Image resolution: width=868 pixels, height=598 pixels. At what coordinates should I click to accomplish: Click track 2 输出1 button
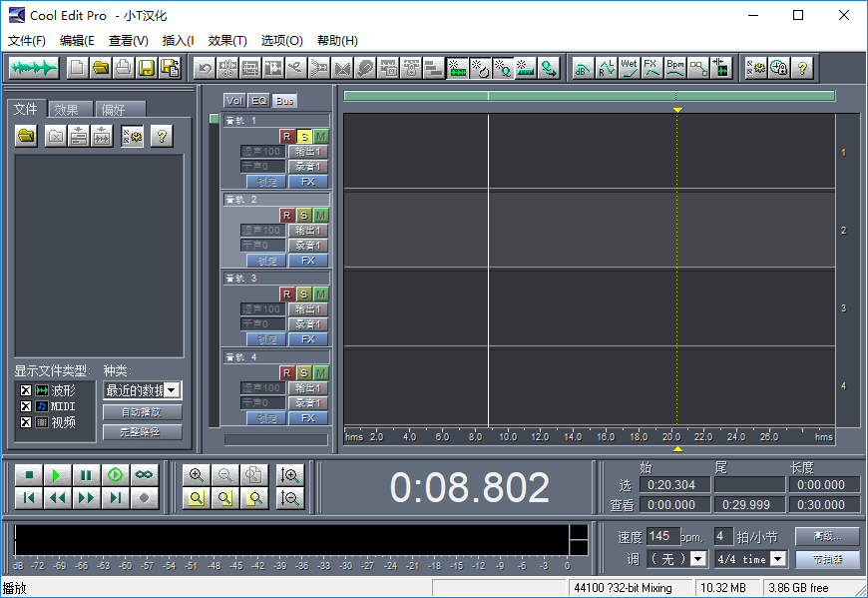pos(308,230)
